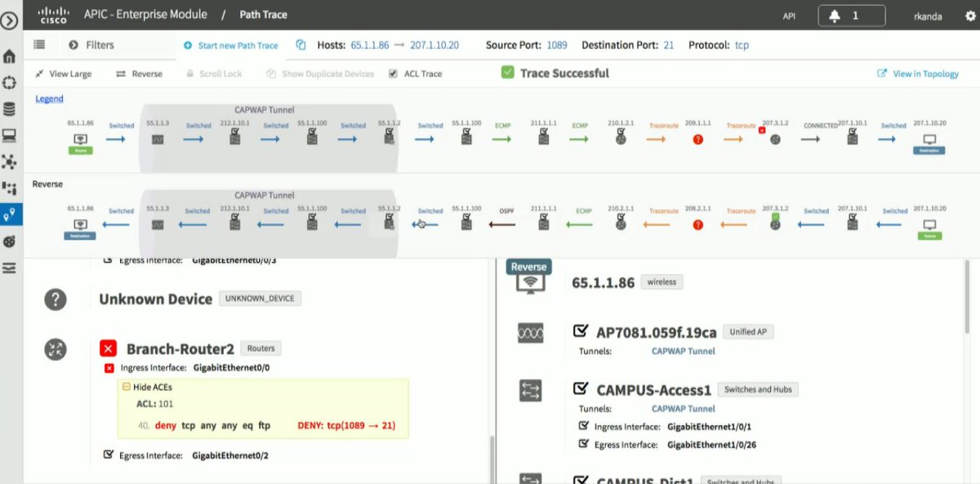The width and height of the screenshot is (980, 484).
Task: Select device 55.1.1.100 beside OSPF in reverse trace
Action: [466, 224]
